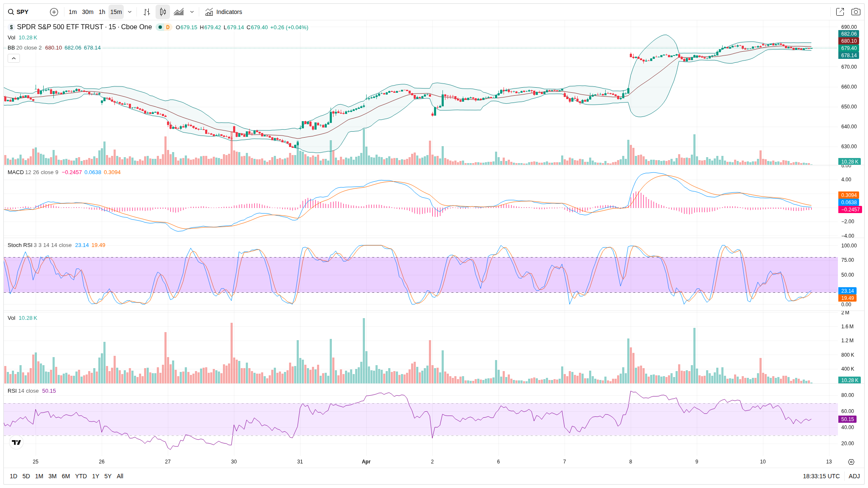Open chart settings gear near time axis
This screenshot has height=488, width=868.
pyautogui.click(x=851, y=462)
